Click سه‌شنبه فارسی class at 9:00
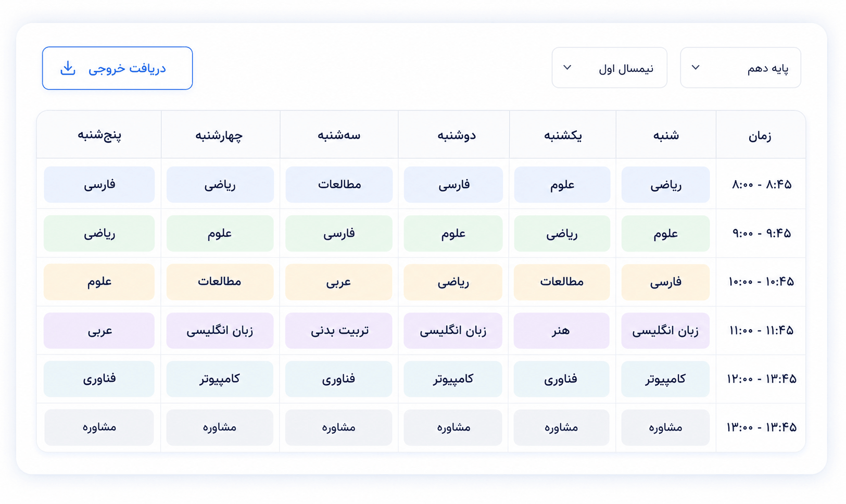846x504 pixels. tap(339, 234)
